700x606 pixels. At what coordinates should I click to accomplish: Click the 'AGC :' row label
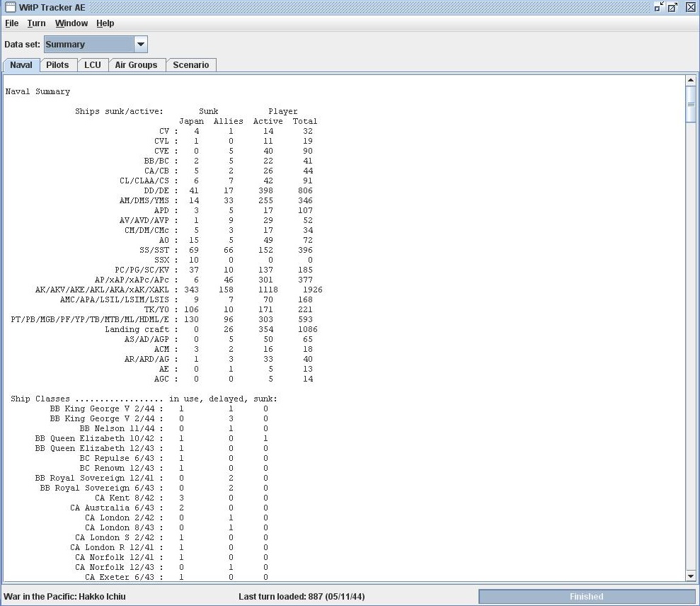166,379
